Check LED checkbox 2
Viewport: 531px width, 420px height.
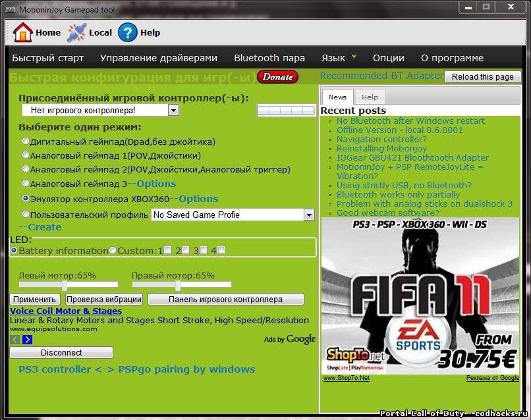[x=185, y=250]
